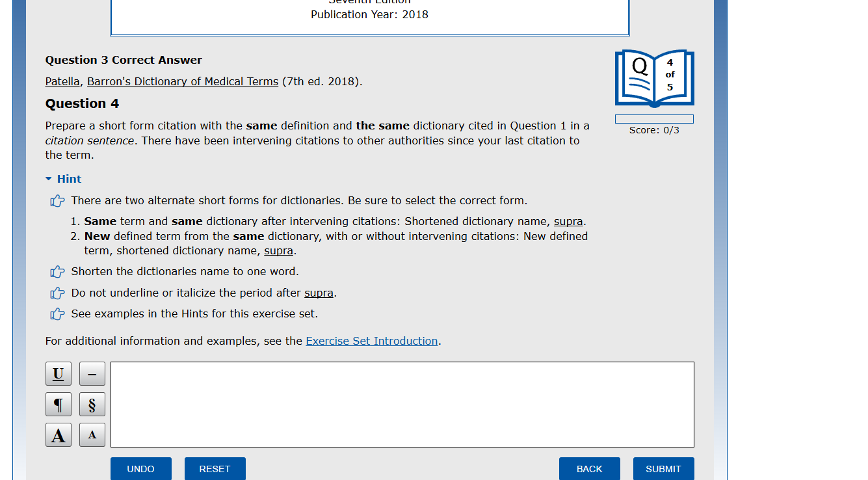
Task: Click the pilcrow paragraph symbol icon
Action: [x=58, y=404]
